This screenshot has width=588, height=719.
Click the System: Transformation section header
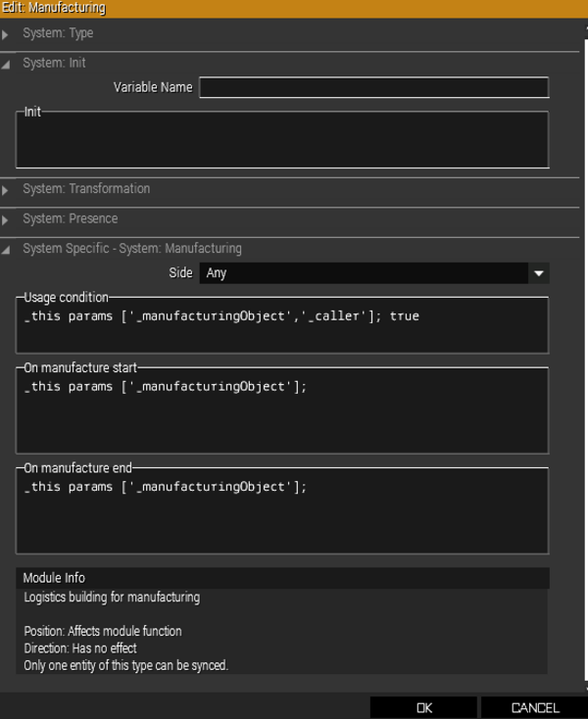(x=289, y=189)
